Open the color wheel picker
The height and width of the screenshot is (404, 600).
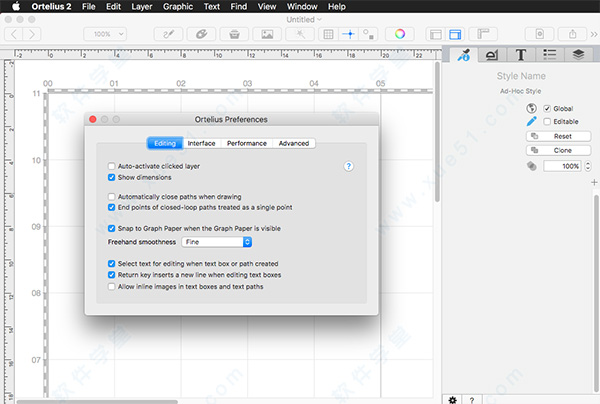point(400,34)
